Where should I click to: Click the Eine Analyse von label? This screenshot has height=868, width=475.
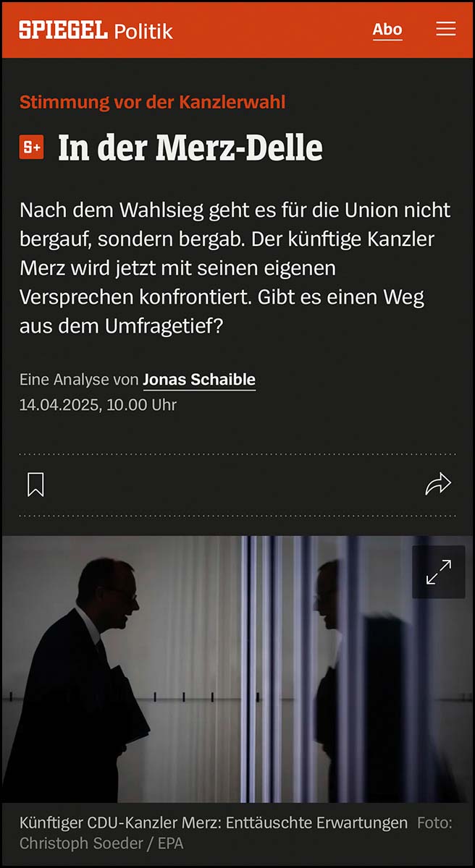click(x=79, y=380)
